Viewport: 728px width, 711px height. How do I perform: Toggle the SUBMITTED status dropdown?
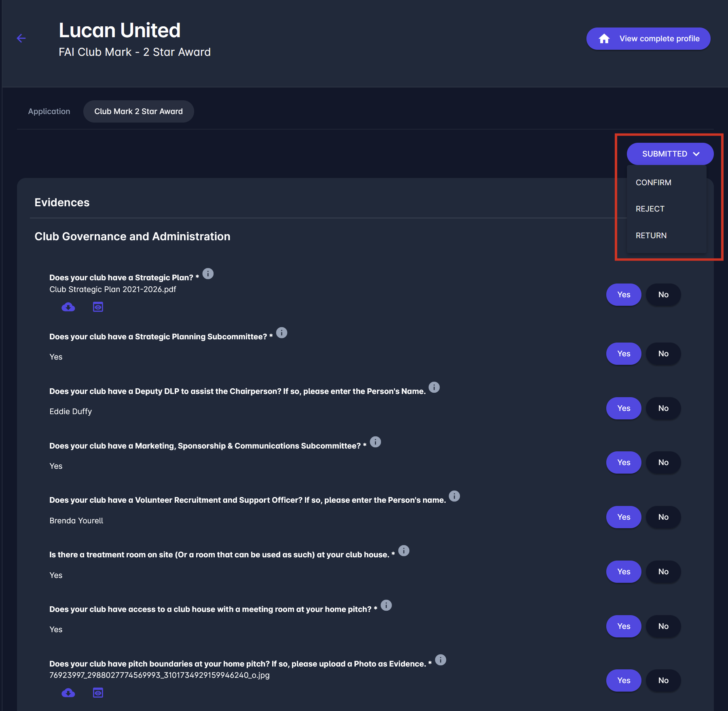pyautogui.click(x=670, y=154)
